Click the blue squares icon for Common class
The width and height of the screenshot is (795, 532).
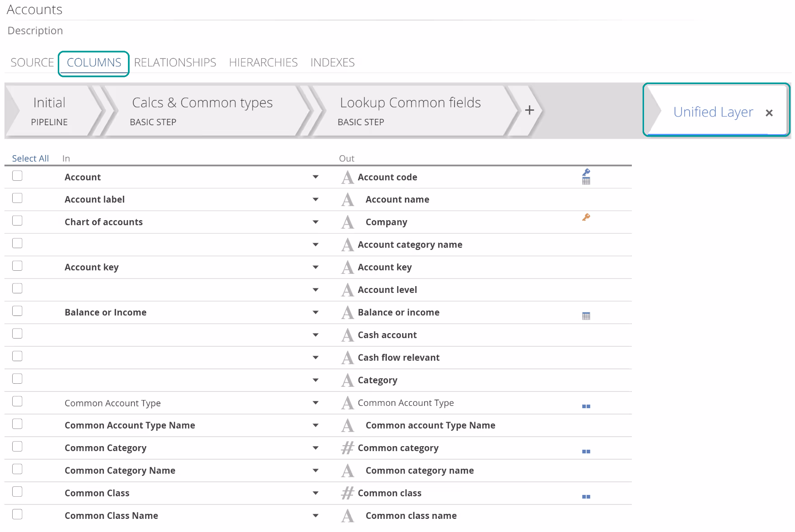coord(586,497)
